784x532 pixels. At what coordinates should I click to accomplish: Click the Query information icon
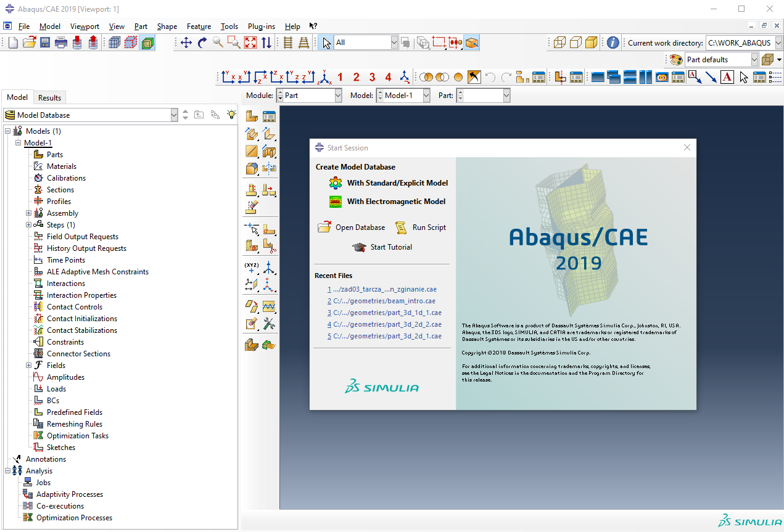pyautogui.click(x=613, y=43)
